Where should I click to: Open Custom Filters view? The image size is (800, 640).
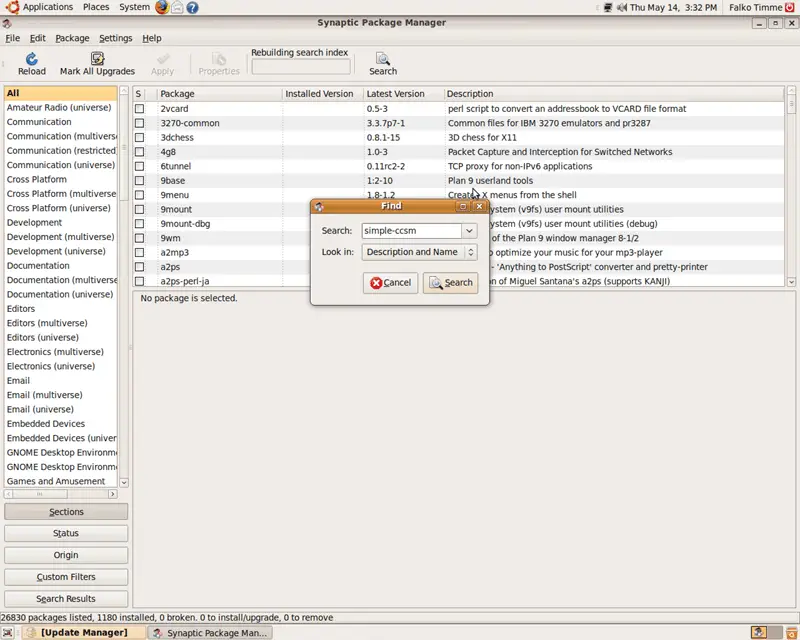tap(66, 577)
